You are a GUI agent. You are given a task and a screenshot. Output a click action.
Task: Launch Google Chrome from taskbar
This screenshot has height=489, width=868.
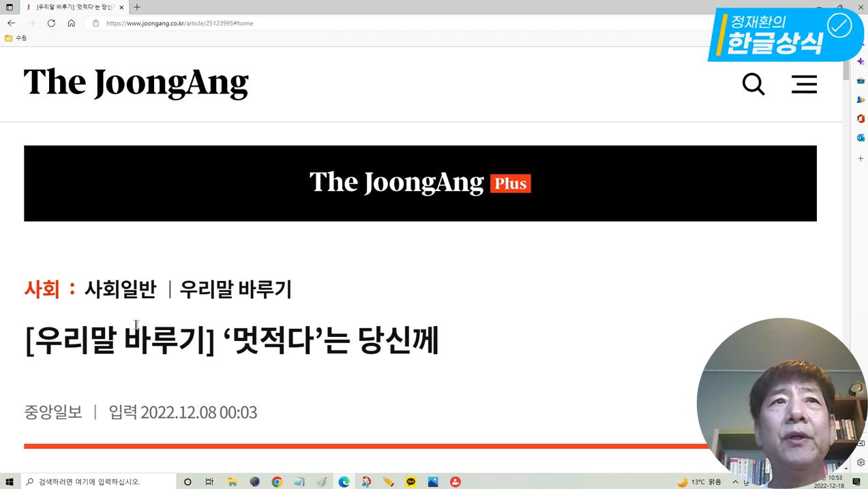point(277,481)
